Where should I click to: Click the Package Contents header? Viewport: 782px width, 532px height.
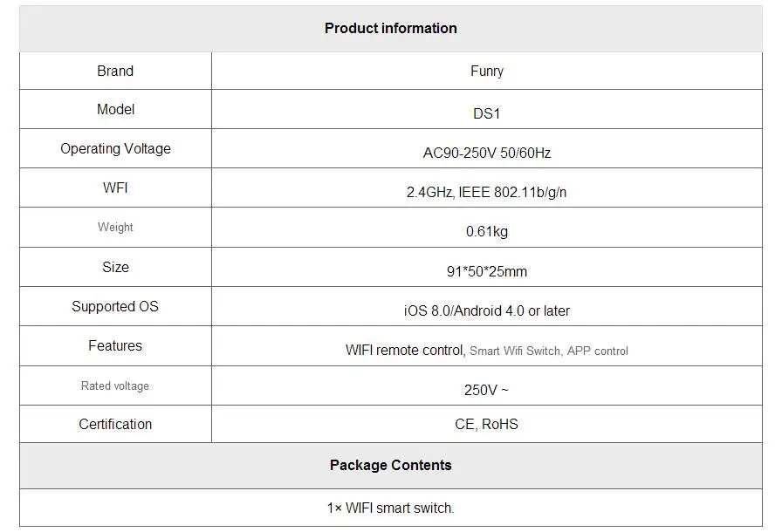pos(390,465)
